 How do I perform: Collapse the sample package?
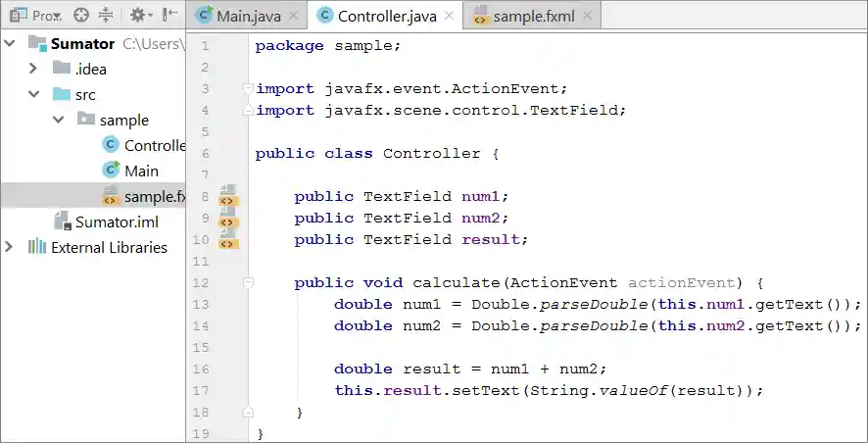(x=59, y=120)
